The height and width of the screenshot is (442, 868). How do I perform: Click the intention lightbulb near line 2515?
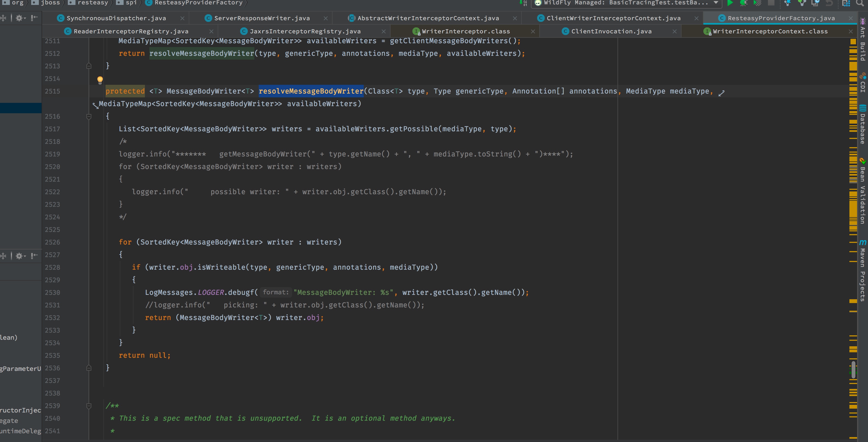pos(100,80)
